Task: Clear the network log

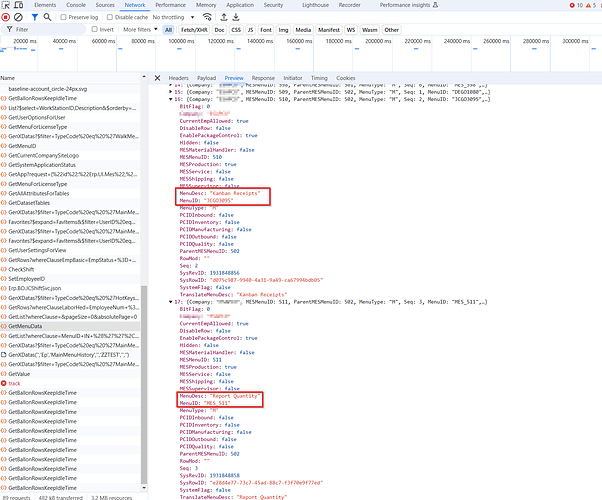Action: click(x=18, y=17)
